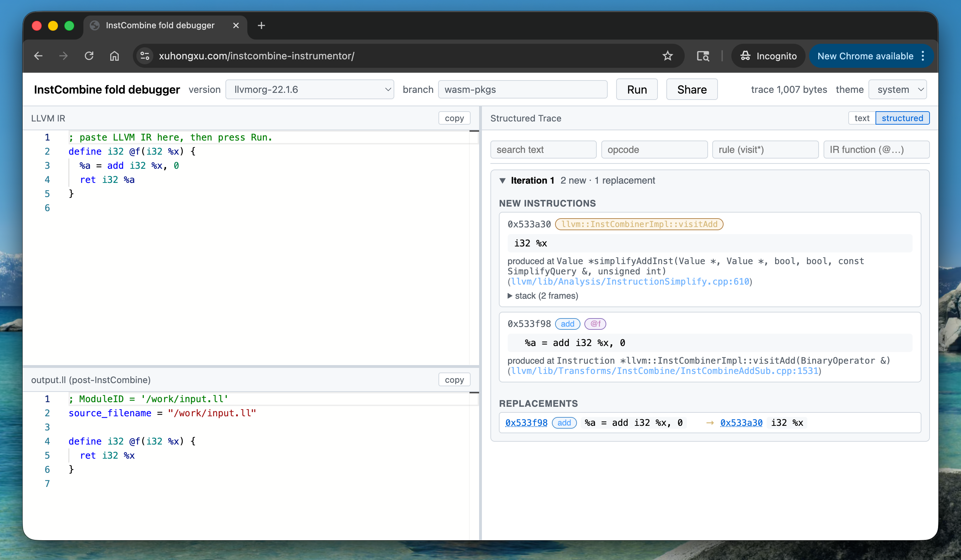Viewport: 961px width, 560px height.
Task: Click the add opcode tag beside 0x533f98 in New Instructions
Action: click(567, 324)
